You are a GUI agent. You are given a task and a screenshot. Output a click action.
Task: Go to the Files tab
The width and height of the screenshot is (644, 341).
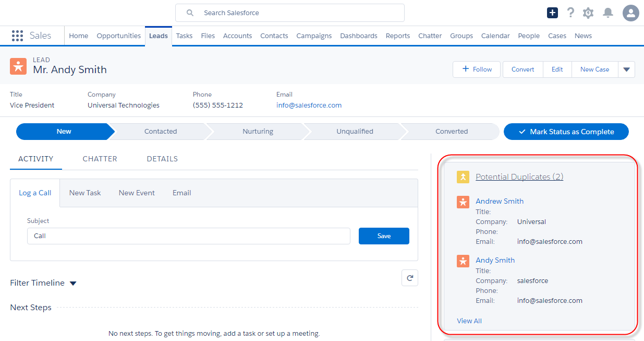(208, 36)
